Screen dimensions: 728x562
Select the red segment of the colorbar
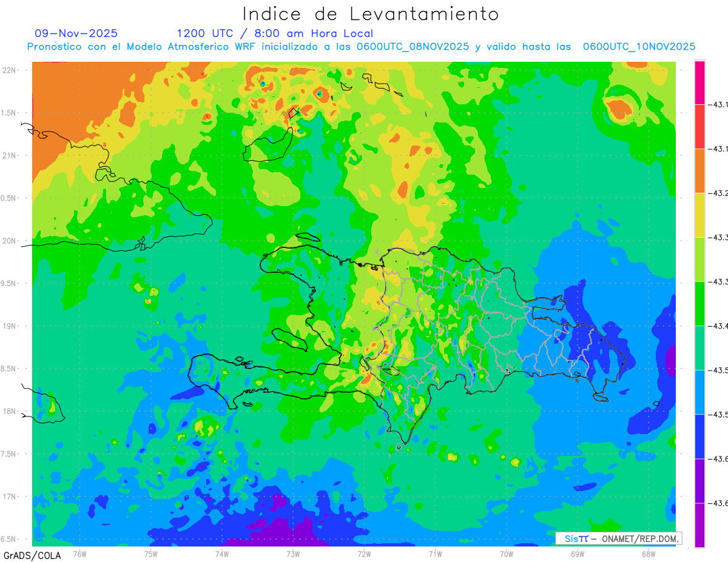pos(699,127)
